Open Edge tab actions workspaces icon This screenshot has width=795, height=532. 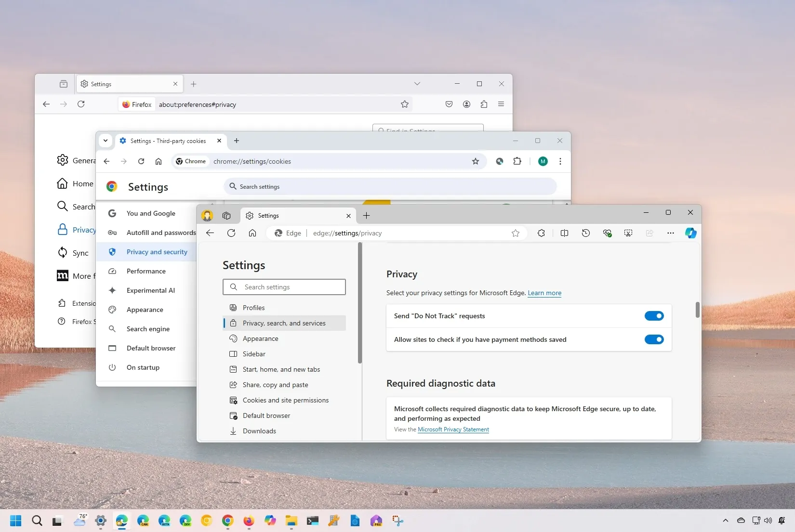(226, 216)
